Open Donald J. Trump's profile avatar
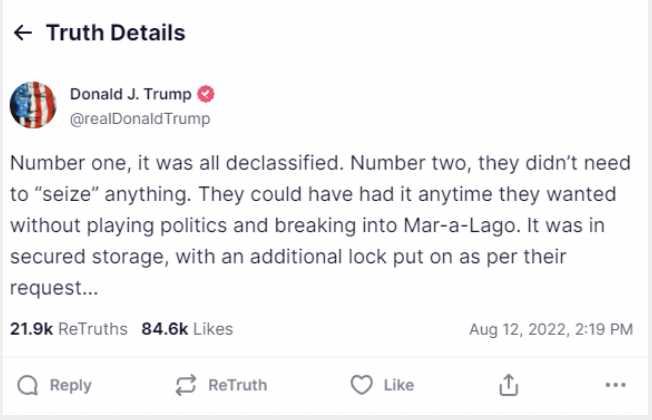The width and height of the screenshot is (652, 420). tap(32, 106)
